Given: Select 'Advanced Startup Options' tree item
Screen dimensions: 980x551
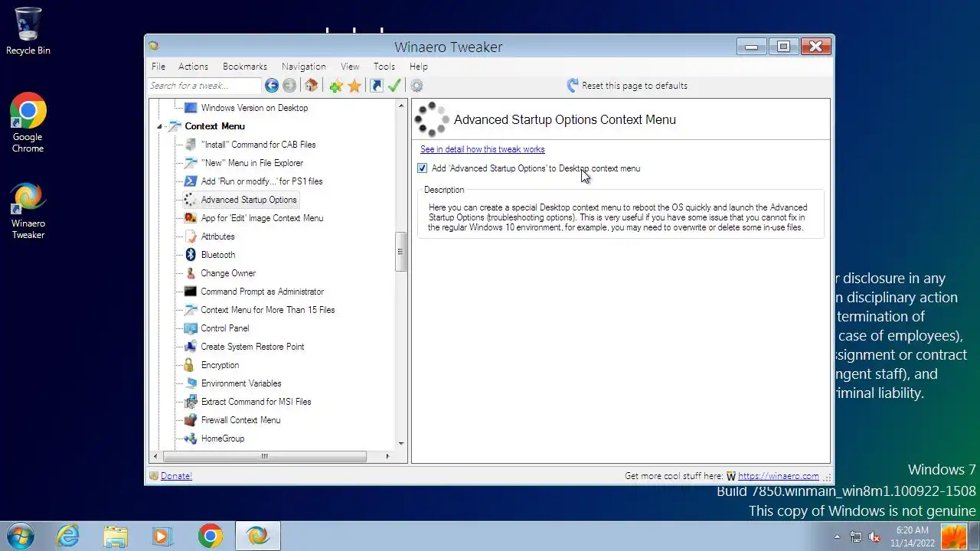Looking at the screenshot, I should click(249, 200).
